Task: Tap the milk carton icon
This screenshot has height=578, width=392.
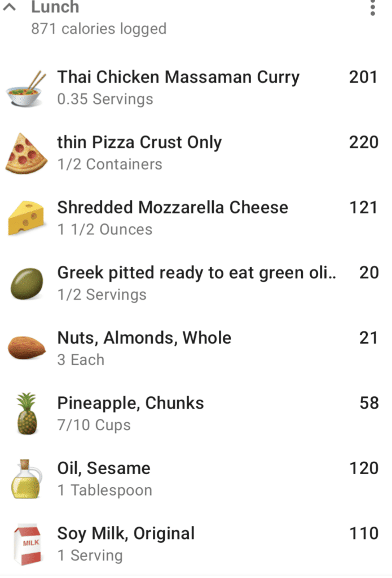Action: pyautogui.click(x=27, y=545)
